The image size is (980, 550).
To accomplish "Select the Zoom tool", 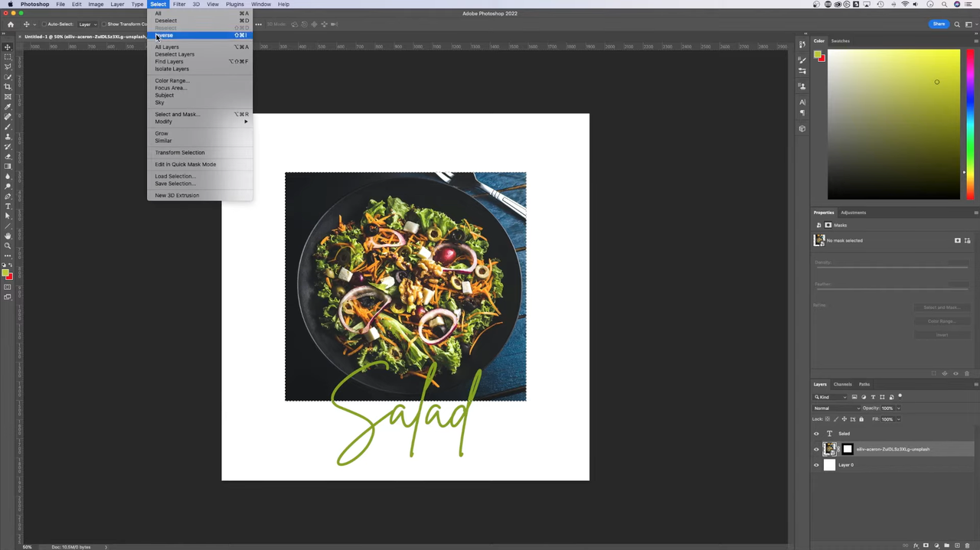I will (8, 246).
